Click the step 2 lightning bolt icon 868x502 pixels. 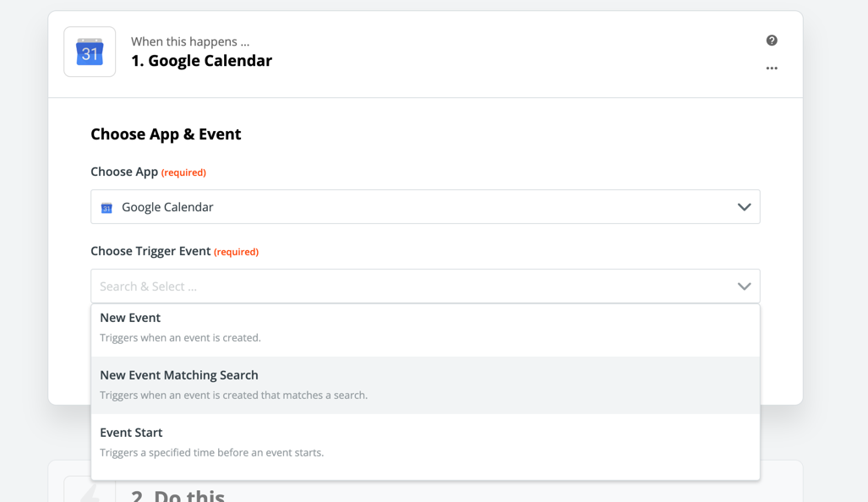point(90,492)
